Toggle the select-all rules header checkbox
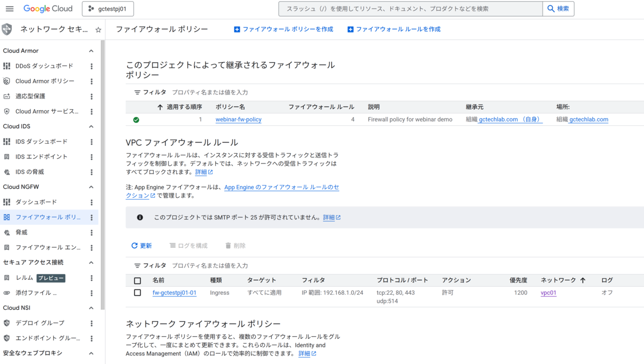The image size is (644, 364). click(137, 280)
